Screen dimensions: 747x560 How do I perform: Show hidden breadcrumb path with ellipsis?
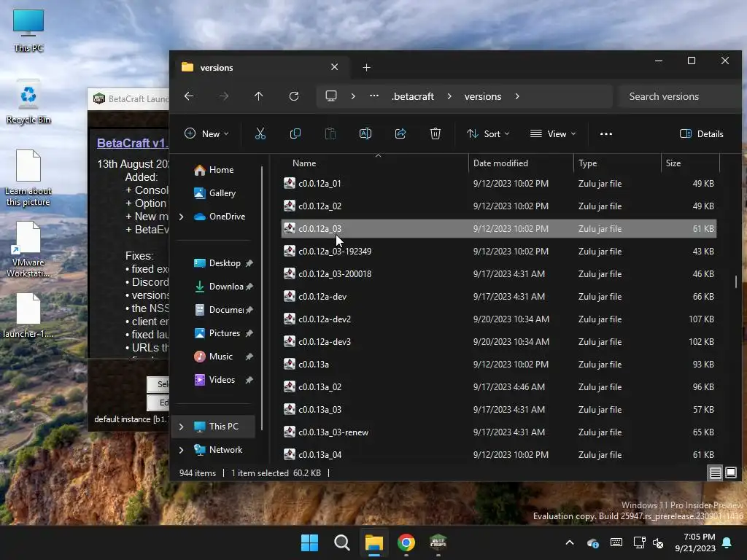pyautogui.click(x=374, y=96)
